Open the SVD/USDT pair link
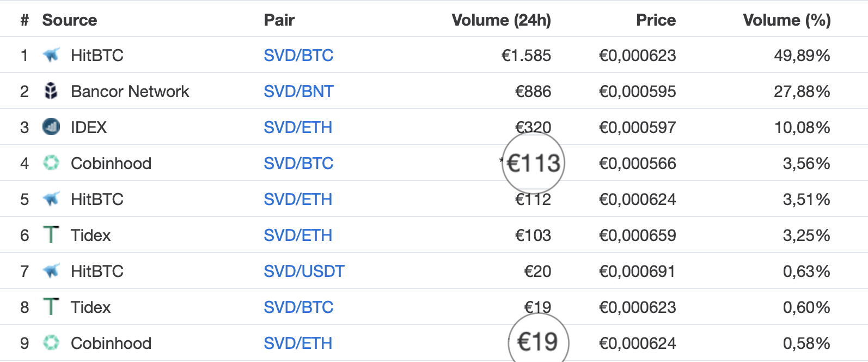 click(x=304, y=271)
